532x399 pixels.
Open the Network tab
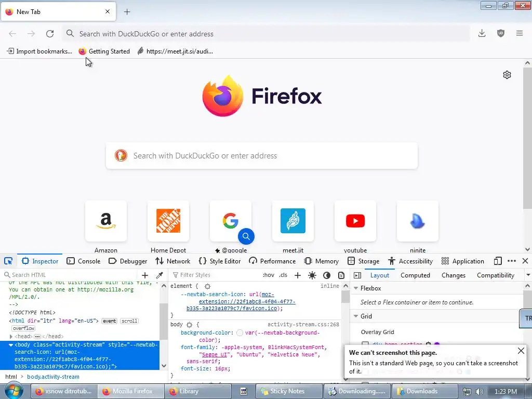172,261
